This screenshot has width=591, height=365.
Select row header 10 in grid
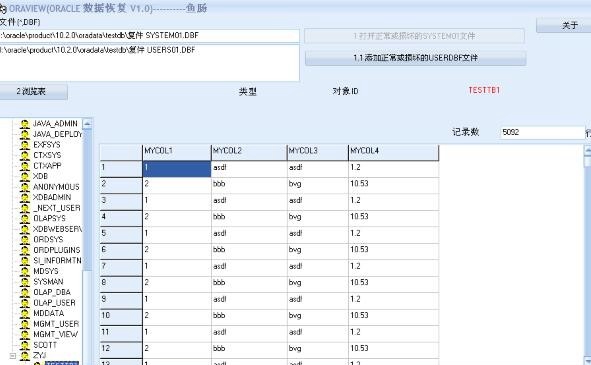[x=121, y=317]
